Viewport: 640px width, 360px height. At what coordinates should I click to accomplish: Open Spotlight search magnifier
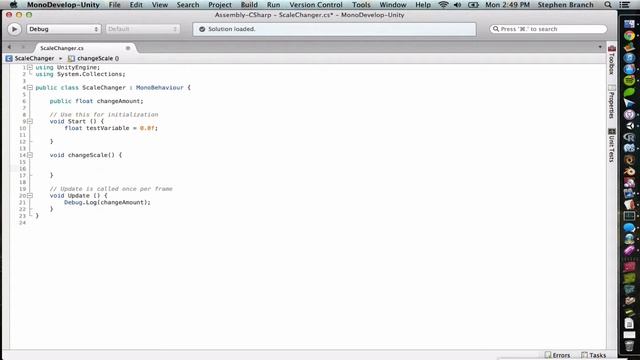608,5
